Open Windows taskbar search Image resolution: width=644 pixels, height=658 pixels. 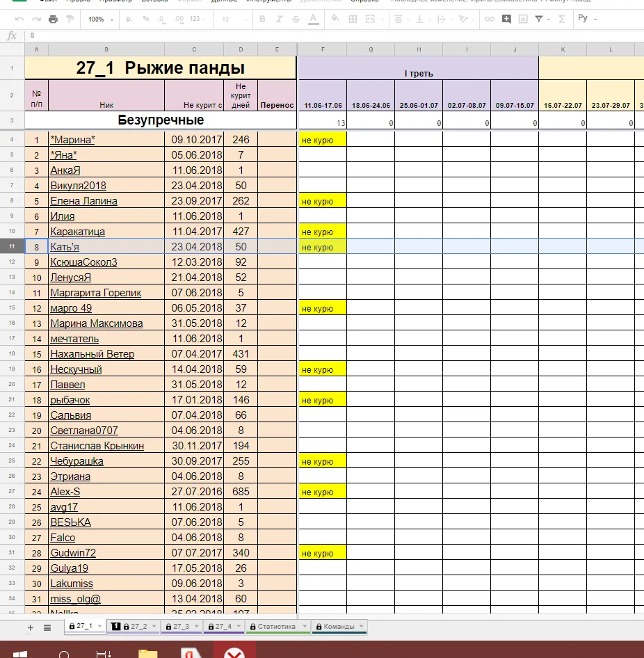coord(64,654)
